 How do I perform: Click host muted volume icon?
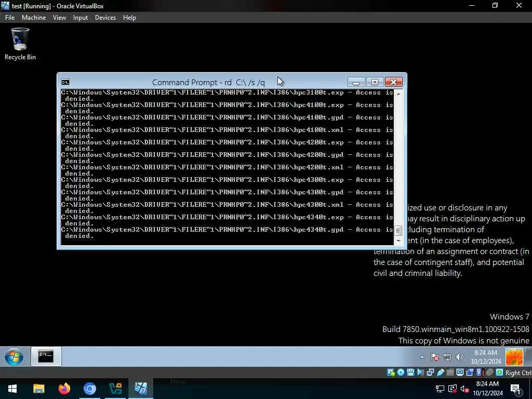(x=464, y=389)
